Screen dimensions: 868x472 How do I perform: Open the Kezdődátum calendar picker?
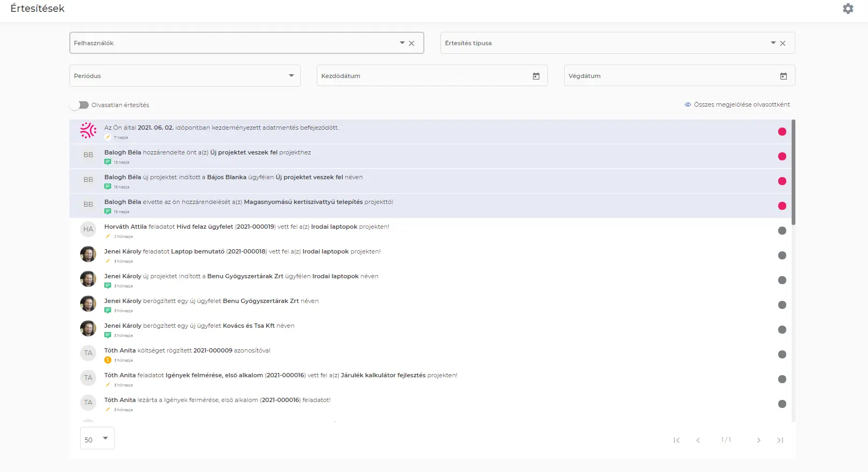[536, 76]
